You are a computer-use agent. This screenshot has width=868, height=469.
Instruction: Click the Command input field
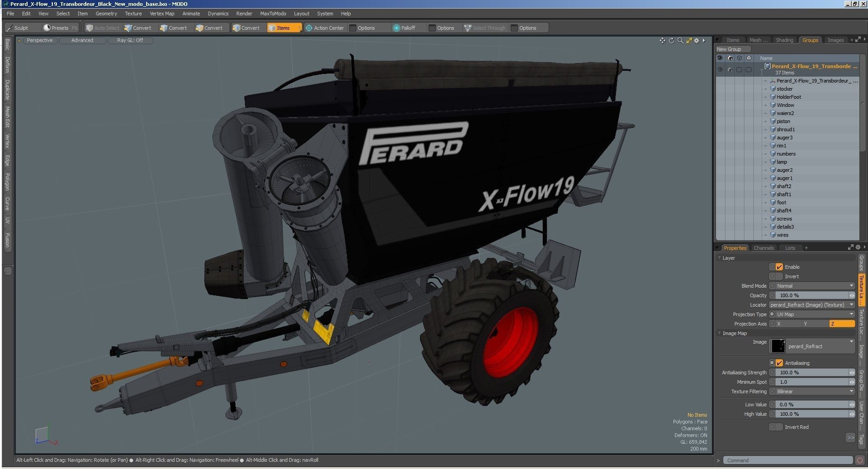coord(788,460)
